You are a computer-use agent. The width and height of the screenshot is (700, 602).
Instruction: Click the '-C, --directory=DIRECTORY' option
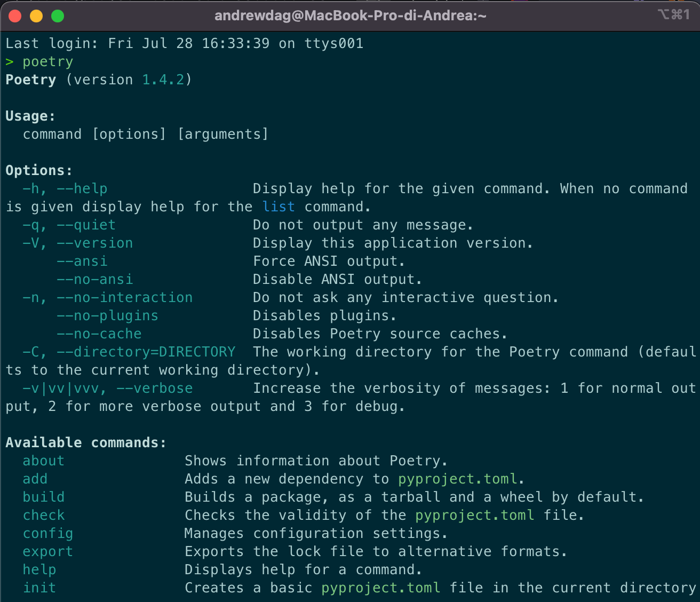point(129,352)
